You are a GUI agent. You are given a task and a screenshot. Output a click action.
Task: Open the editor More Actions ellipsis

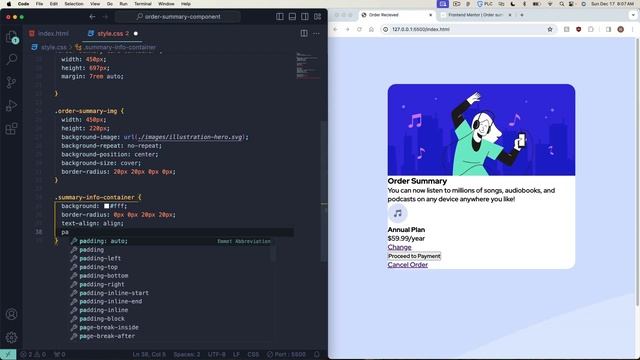pyautogui.click(x=316, y=33)
